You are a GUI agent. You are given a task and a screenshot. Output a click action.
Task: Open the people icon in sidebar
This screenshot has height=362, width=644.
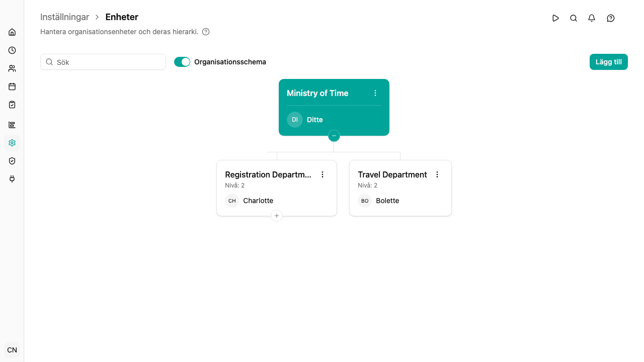12,68
